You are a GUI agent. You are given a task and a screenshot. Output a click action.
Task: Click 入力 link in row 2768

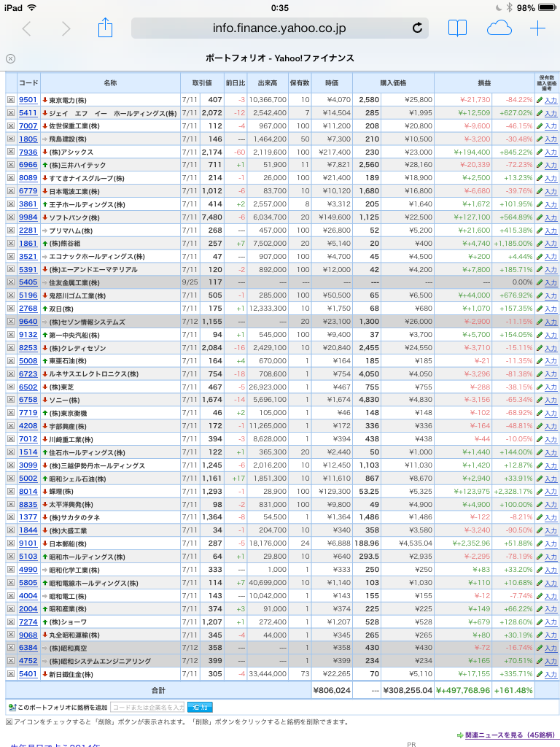tap(551, 309)
